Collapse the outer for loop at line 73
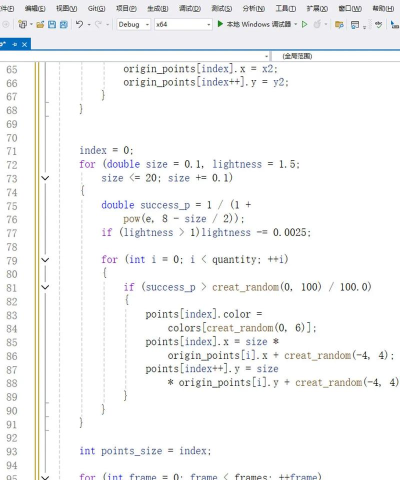The image size is (400, 480). [x=45, y=178]
